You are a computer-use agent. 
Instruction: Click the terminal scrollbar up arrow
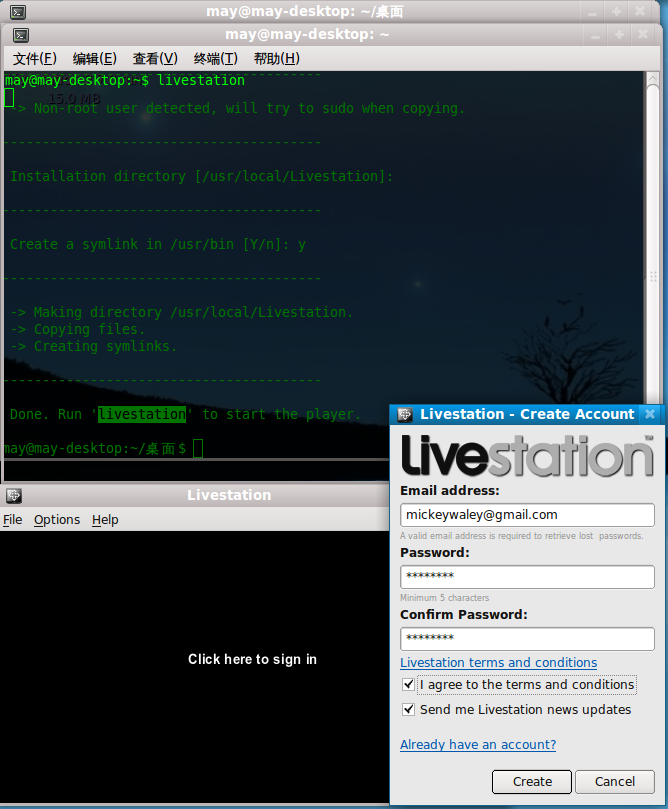tap(653, 79)
